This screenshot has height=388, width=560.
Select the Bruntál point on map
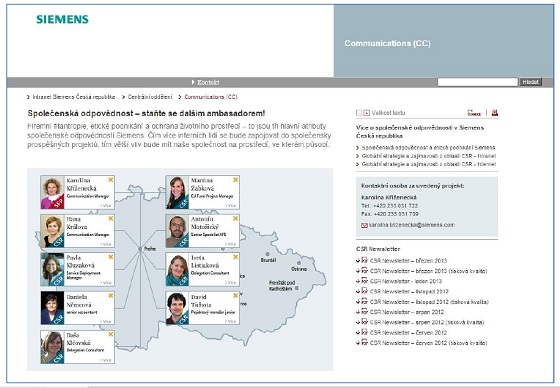[268, 254]
